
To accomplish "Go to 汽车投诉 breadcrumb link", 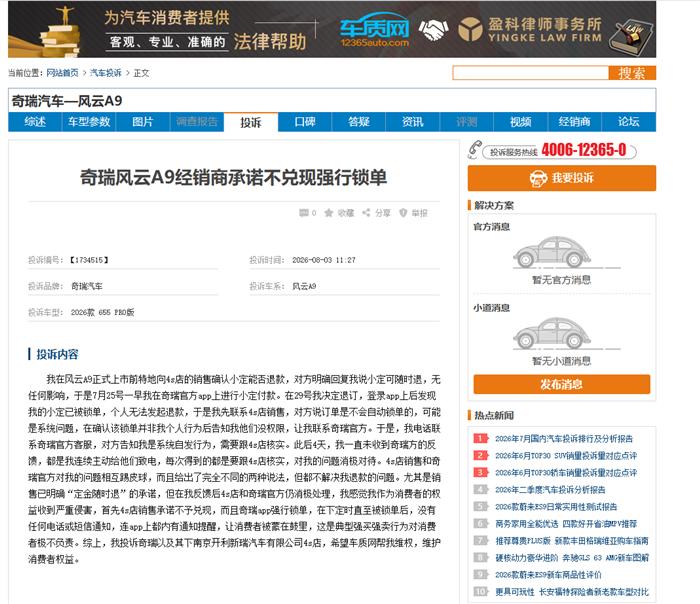I will [106, 73].
